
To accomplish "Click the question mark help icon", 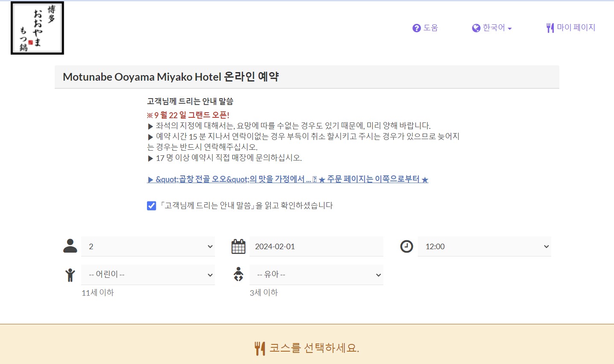I will point(417,28).
